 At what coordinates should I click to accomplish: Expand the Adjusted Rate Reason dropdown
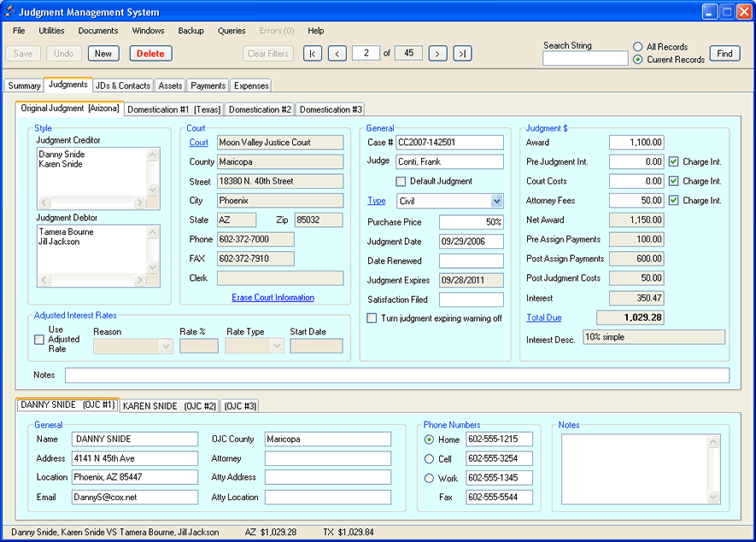click(166, 347)
